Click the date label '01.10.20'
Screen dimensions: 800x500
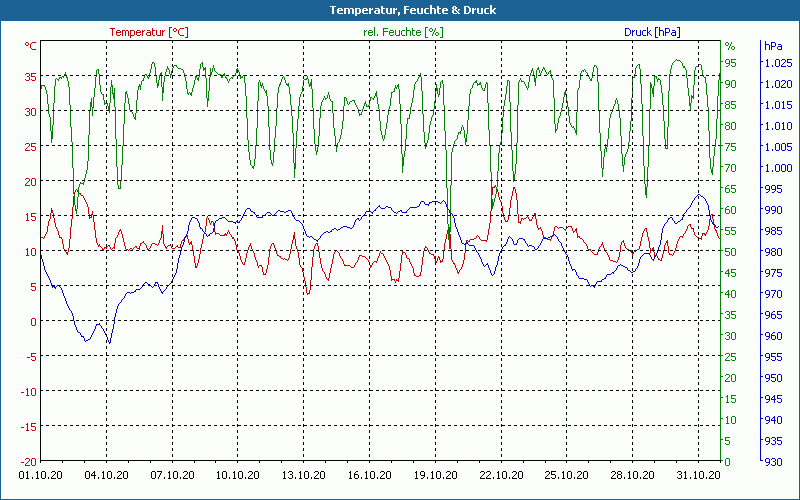pyautogui.click(x=41, y=475)
